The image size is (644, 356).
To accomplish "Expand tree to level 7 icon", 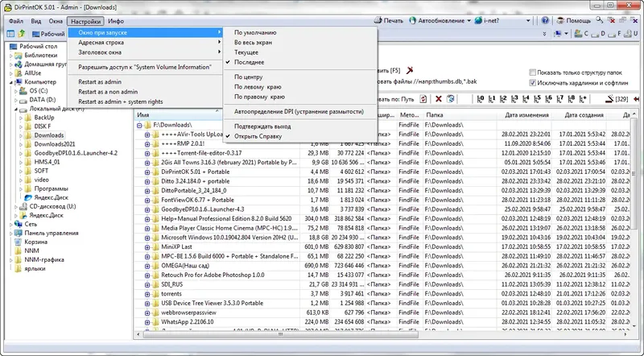I will pos(560,99).
